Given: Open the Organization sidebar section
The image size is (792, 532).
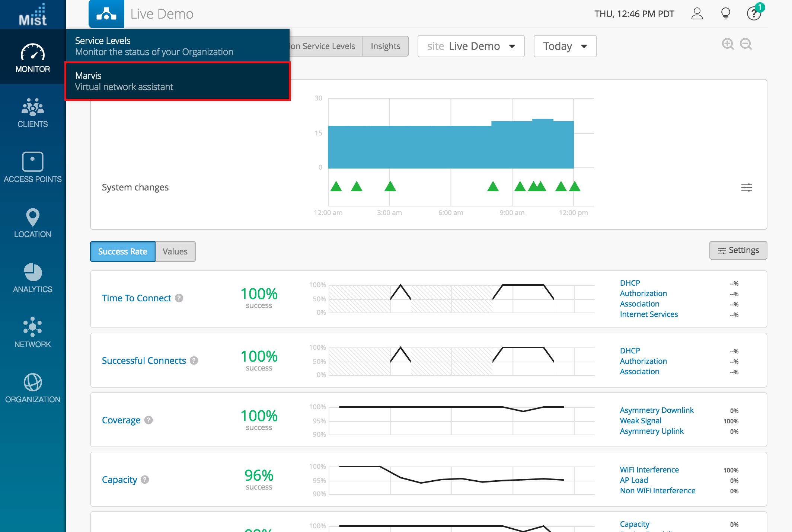Looking at the screenshot, I should pyautogui.click(x=33, y=387).
